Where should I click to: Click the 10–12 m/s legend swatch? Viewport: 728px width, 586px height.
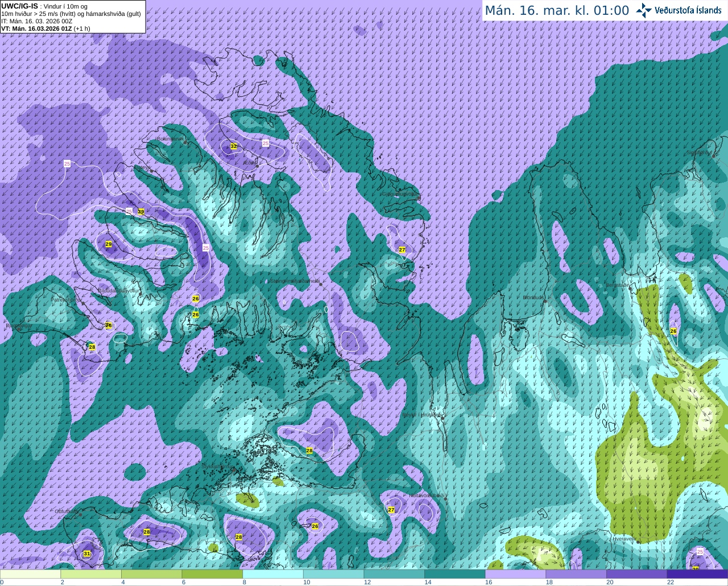[333, 574]
